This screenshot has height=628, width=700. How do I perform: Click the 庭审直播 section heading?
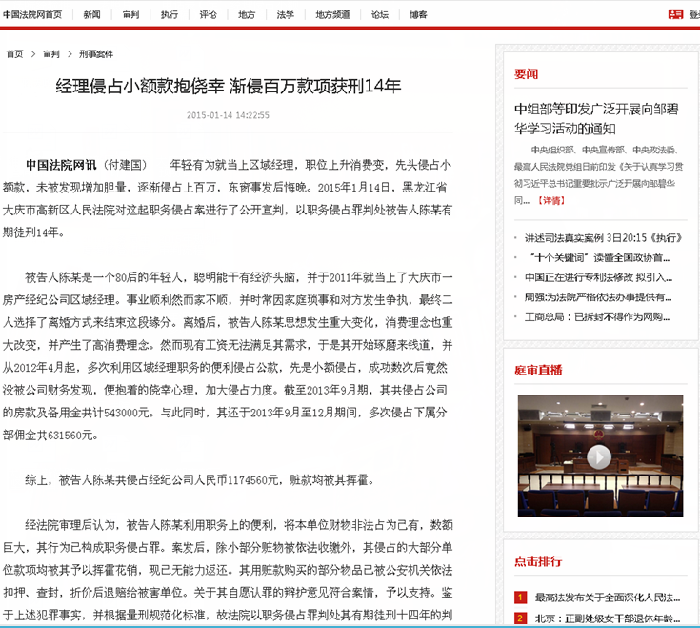pyautogui.click(x=538, y=370)
